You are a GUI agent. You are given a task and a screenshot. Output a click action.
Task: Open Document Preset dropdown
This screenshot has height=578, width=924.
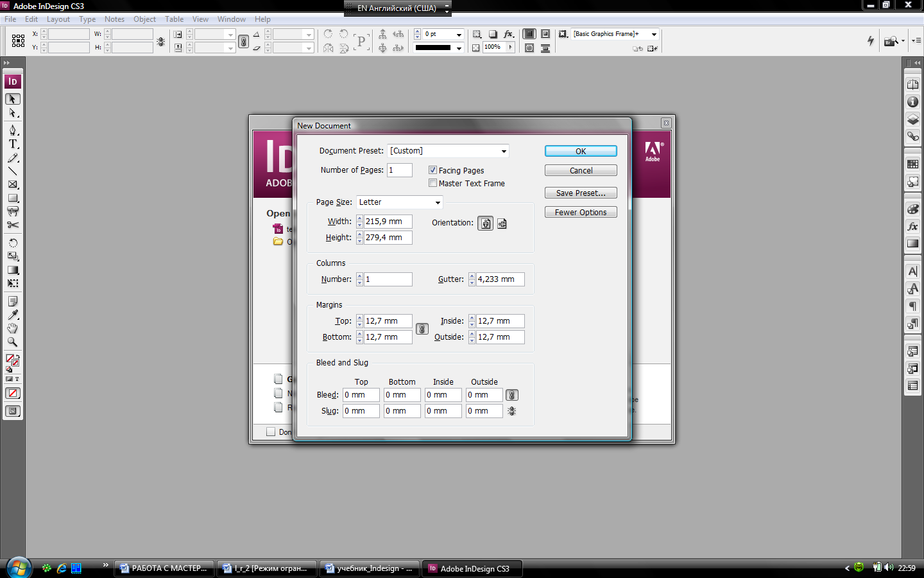[504, 151]
